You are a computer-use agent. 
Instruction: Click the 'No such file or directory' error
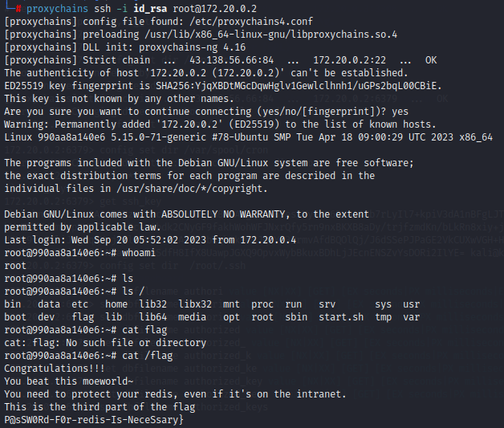(136, 343)
